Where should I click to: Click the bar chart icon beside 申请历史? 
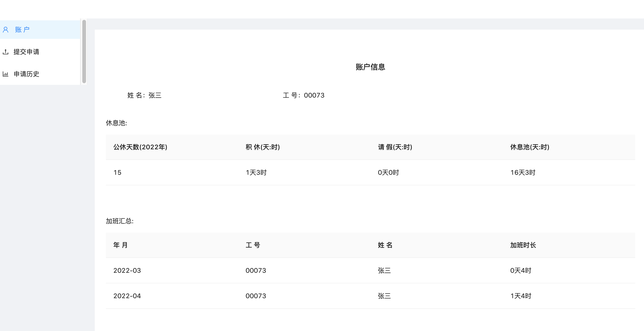[6, 74]
